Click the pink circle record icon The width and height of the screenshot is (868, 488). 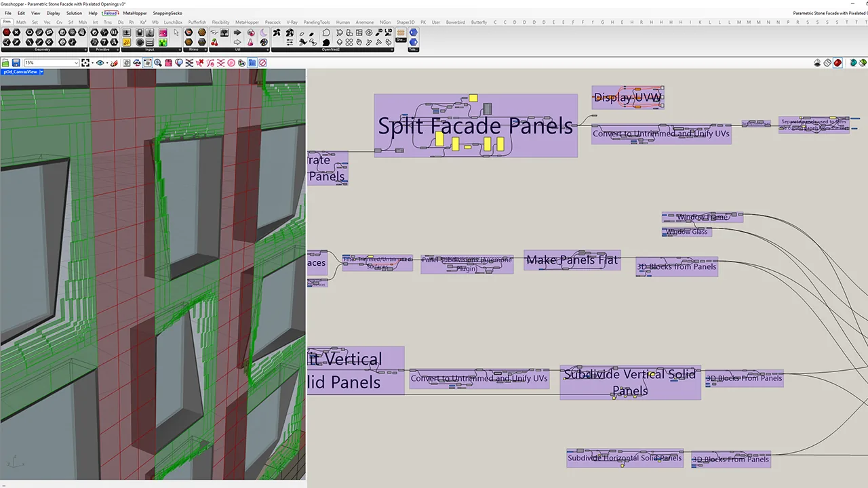(231, 63)
